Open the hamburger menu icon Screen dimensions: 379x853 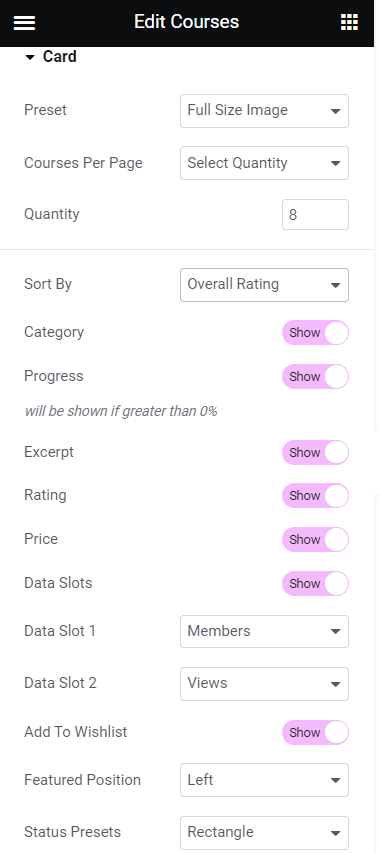[x=24, y=22]
